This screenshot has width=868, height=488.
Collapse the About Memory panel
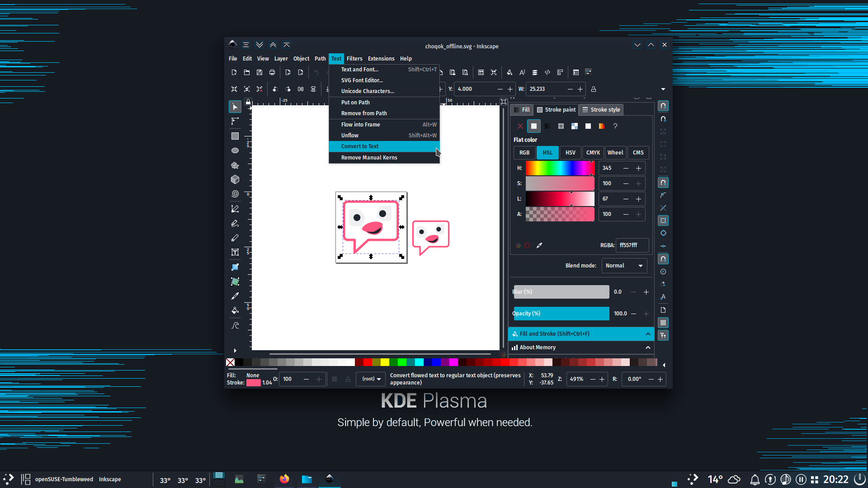click(647, 347)
